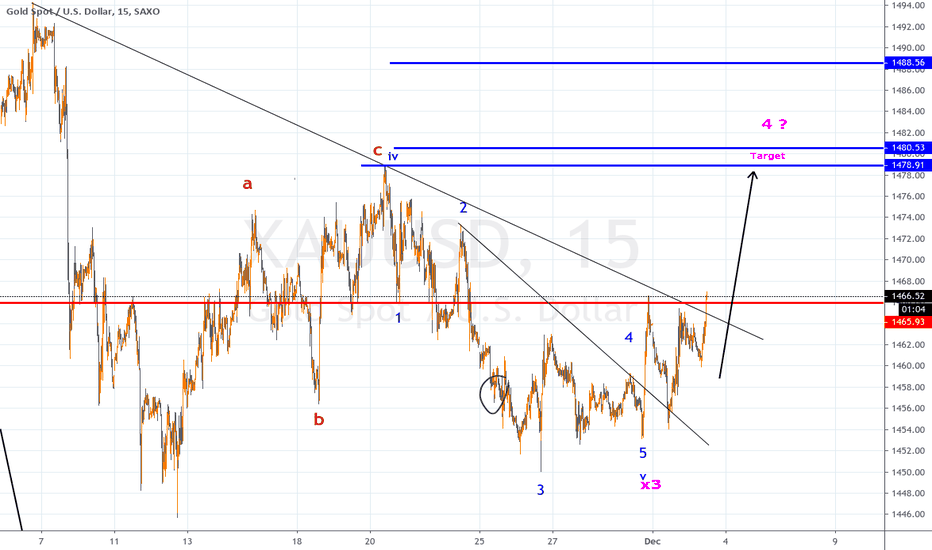The width and height of the screenshot is (932, 550).
Task: Select the magenta 'Target' text label
Action: (768, 156)
